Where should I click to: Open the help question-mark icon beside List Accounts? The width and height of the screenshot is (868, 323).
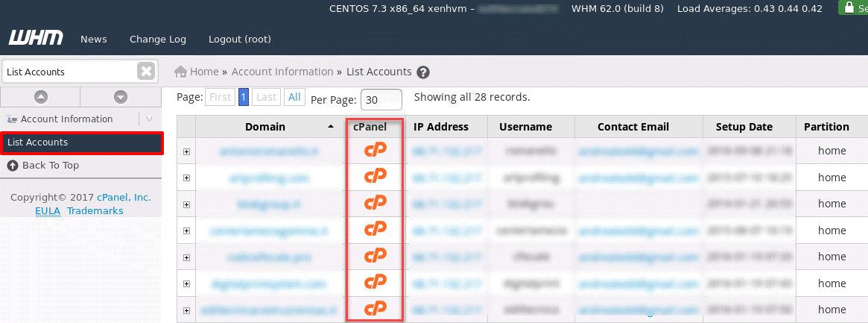click(x=423, y=72)
